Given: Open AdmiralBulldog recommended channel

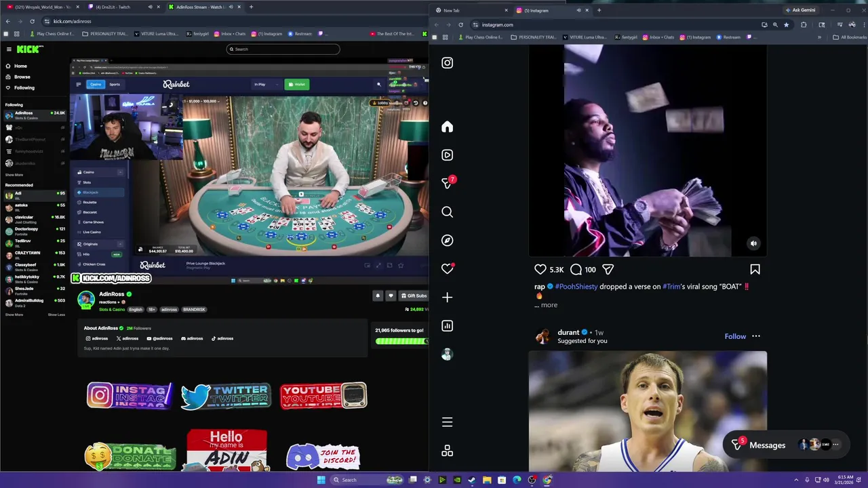Looking at the screenshot, I should 35,302.
